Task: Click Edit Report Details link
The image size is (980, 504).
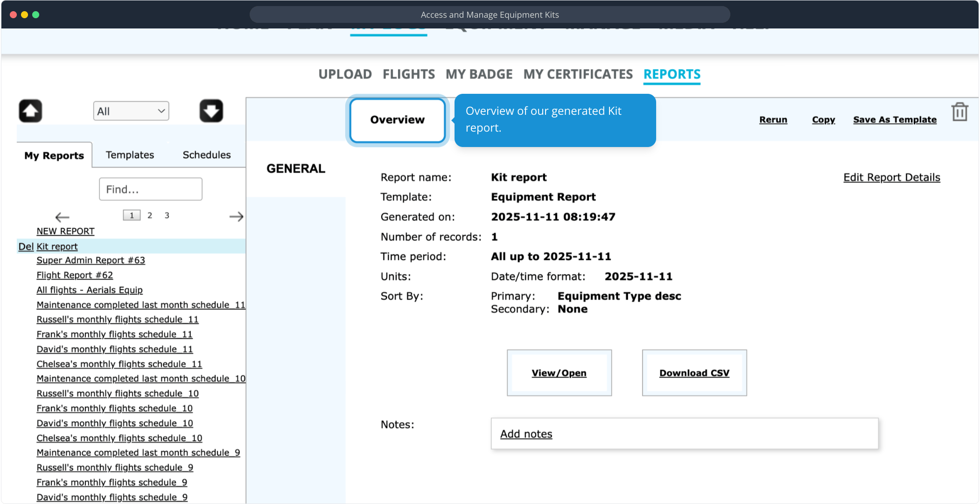Action: pos(891,177)
